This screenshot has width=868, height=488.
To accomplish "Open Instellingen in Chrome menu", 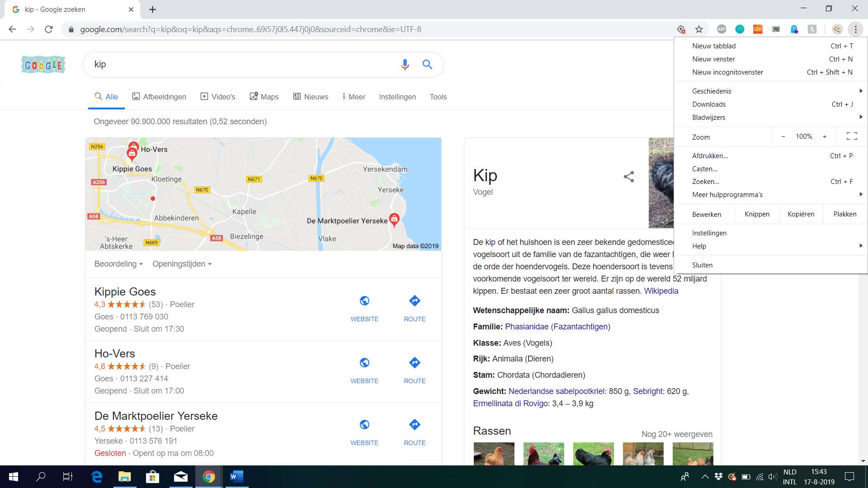I will [x=771, y=233].
